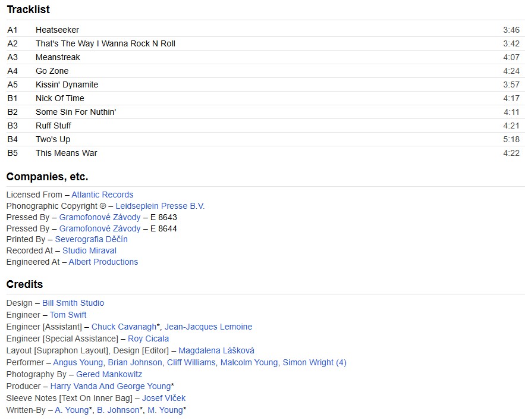Open the Josef Vlček sleeve notes link

click(164, 398)
